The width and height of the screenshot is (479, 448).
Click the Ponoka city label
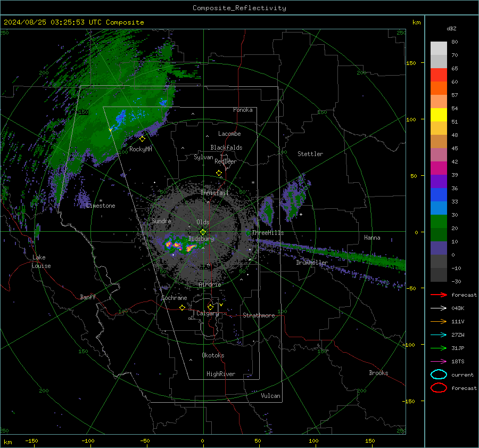point(243,110)
